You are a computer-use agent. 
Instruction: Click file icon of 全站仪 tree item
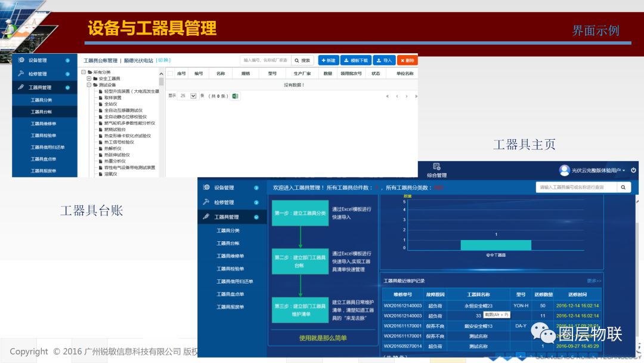point(101,104)
